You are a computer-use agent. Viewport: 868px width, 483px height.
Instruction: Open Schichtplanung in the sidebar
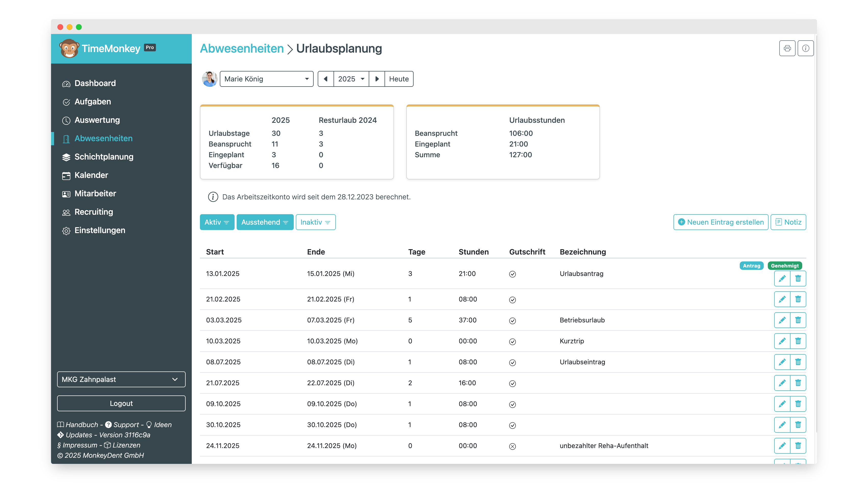point(104,157)
